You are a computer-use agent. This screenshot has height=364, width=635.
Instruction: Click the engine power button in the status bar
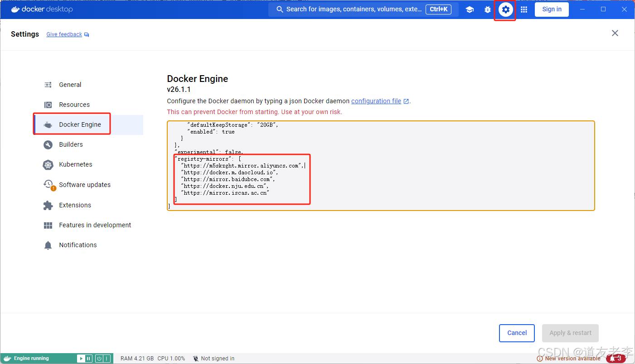tap(99, 359)
